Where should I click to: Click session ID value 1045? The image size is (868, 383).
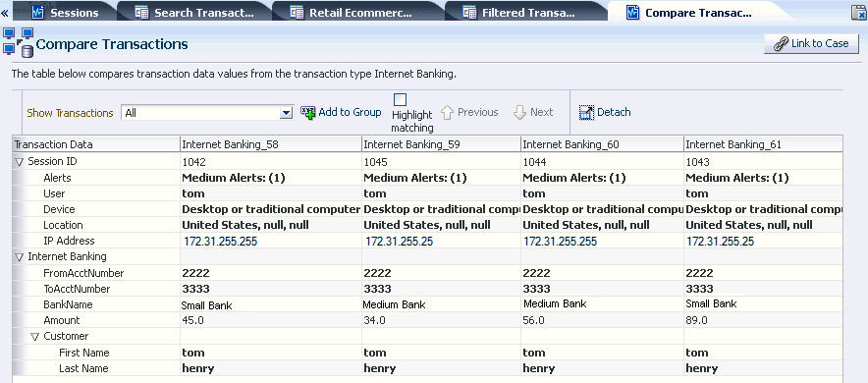[x=375, y=162]
